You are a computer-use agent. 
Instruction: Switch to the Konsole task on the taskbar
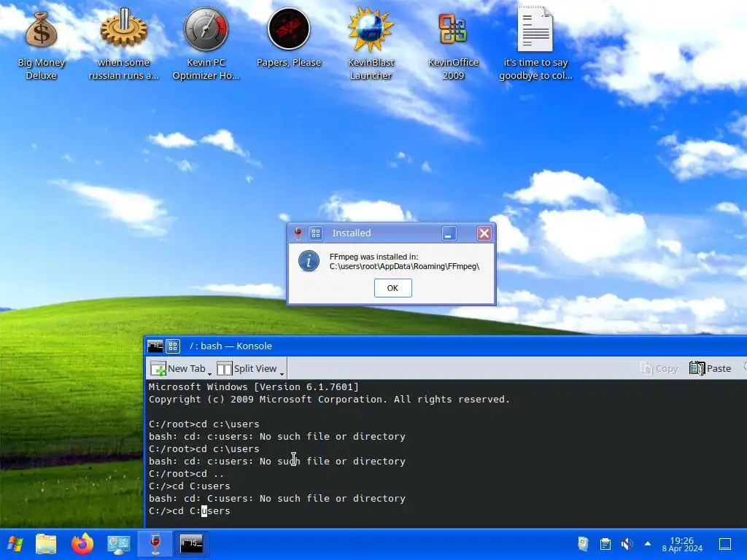coord(191,544)
